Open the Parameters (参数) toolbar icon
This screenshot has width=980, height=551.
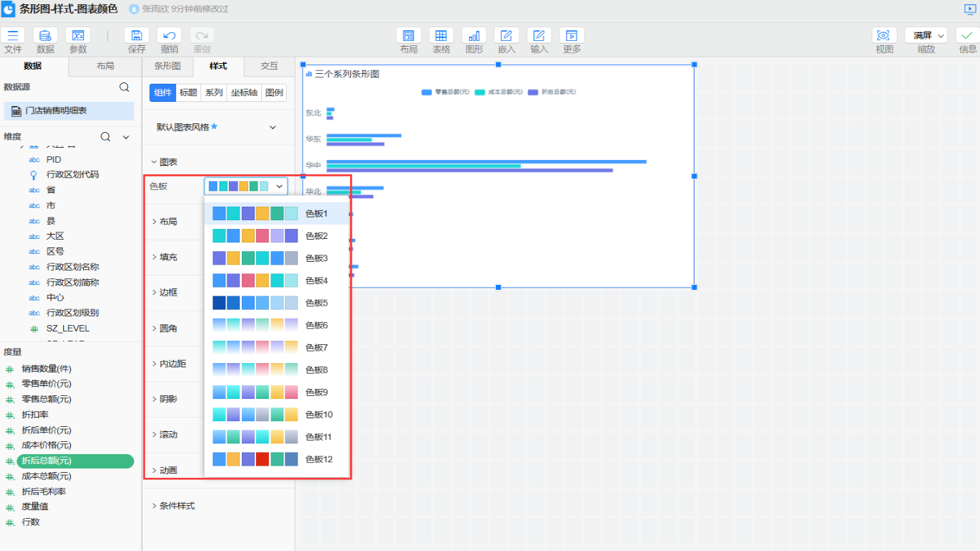(78, 36)
